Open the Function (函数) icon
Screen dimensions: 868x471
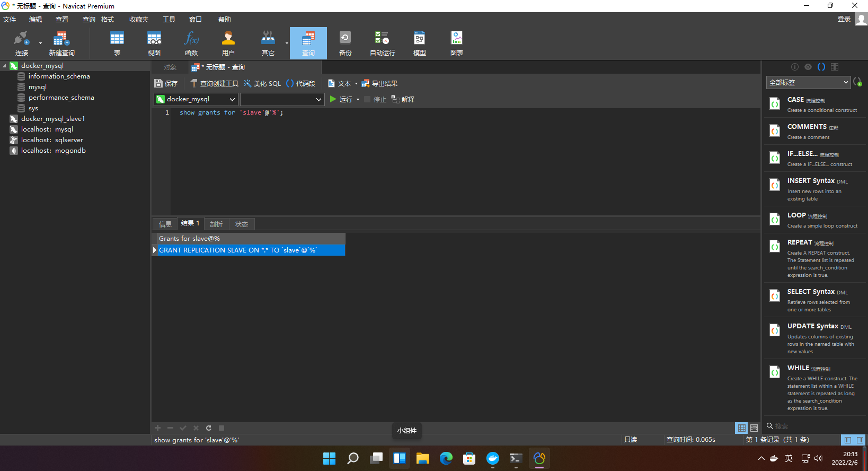[x=191, y=43]
